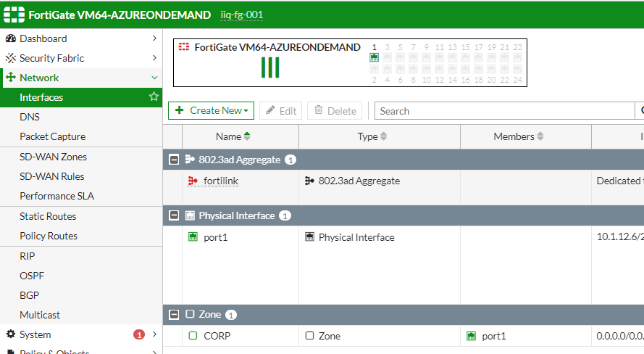Click the Edit button

[281, 110]
